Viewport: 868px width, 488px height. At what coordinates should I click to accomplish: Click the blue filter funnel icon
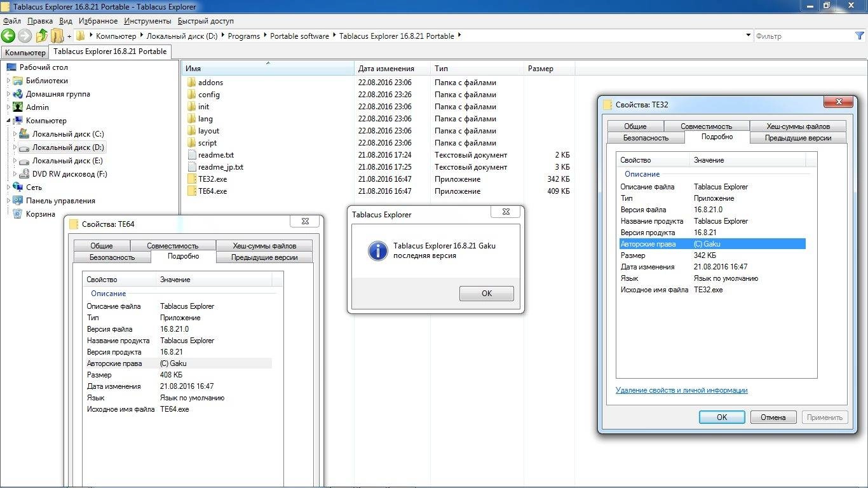tap(860, 36)
